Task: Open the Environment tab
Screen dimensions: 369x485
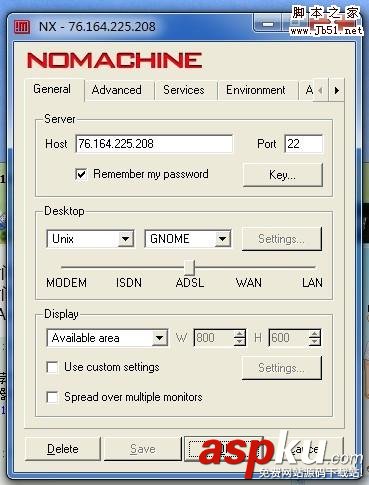Action: (x=256, y=90)
